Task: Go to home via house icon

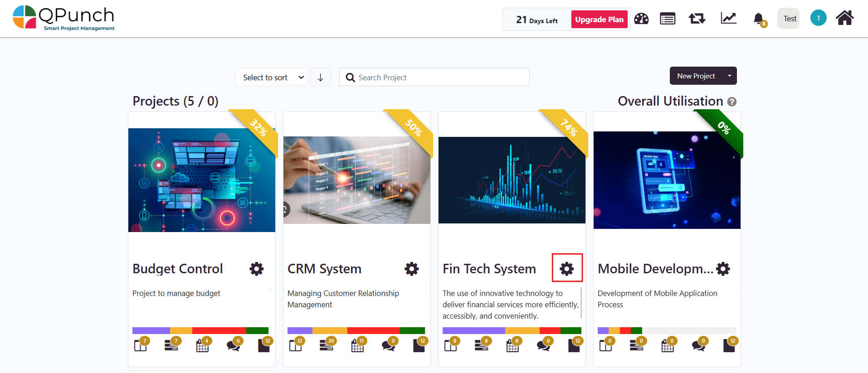Action: (844, 19)
